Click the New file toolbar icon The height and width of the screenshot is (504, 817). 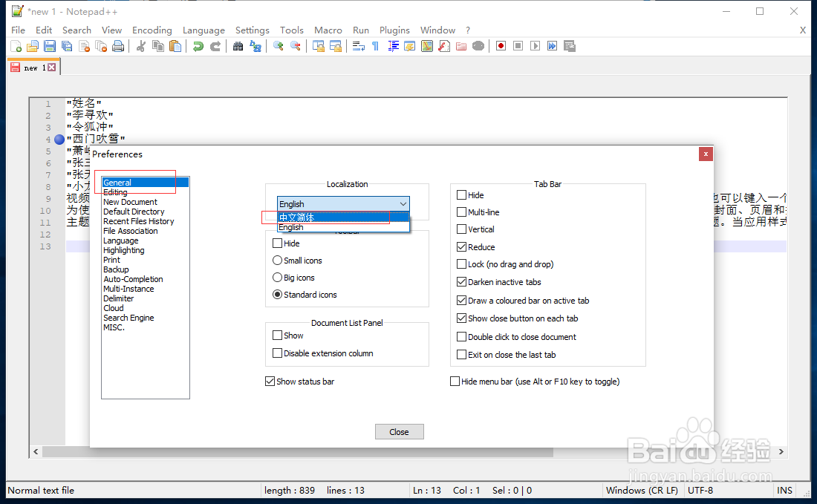(x=16, y=46)
